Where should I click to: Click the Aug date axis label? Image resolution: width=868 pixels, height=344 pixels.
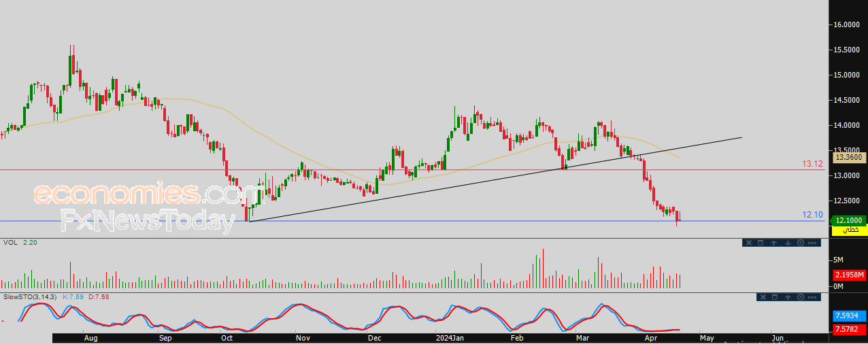pos(90,338)
